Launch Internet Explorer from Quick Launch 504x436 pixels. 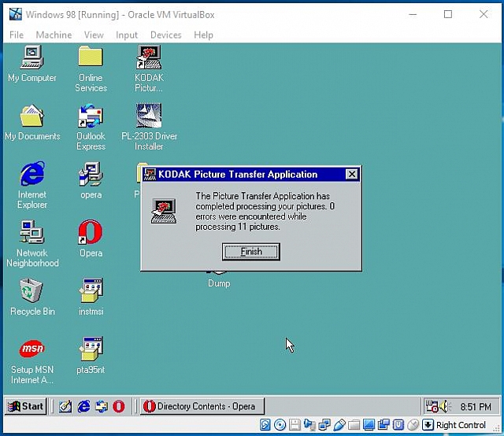click(x=84, y=406)
